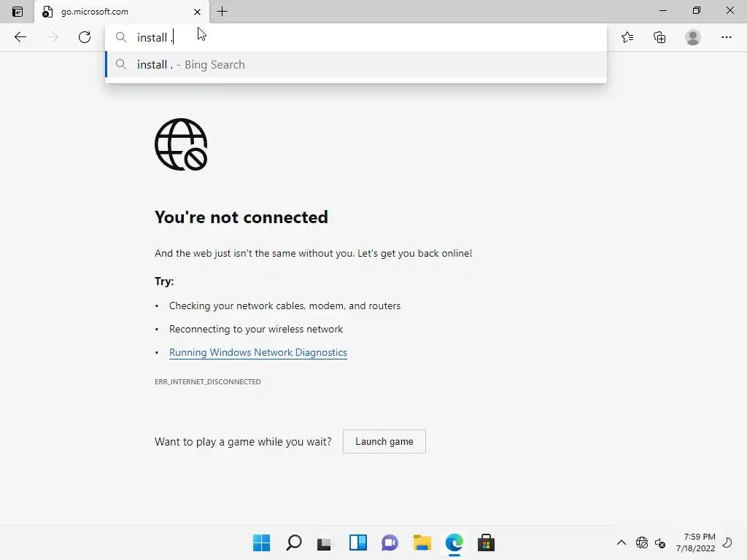Go back to the previous page
Screen dimensions: 747x560
click(x=20, y=37)
